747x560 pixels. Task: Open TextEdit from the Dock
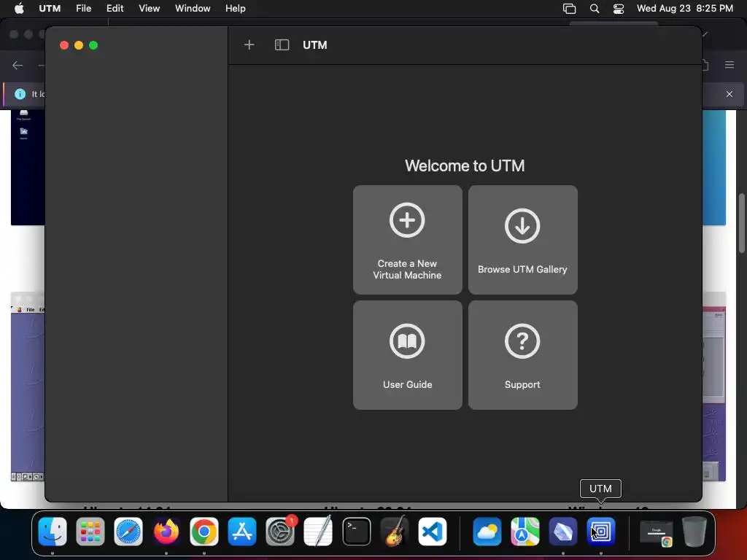(318, 531)
